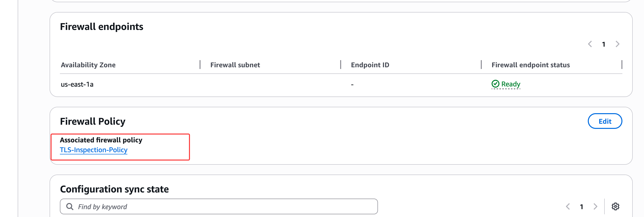Click the resize divider after Firewall subnet column

[340, 65]
